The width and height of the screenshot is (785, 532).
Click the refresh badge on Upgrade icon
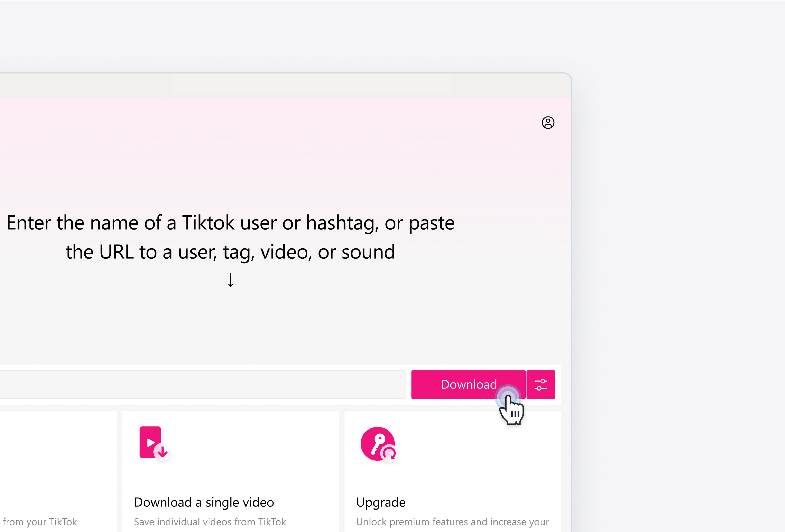tap(389, 453)
